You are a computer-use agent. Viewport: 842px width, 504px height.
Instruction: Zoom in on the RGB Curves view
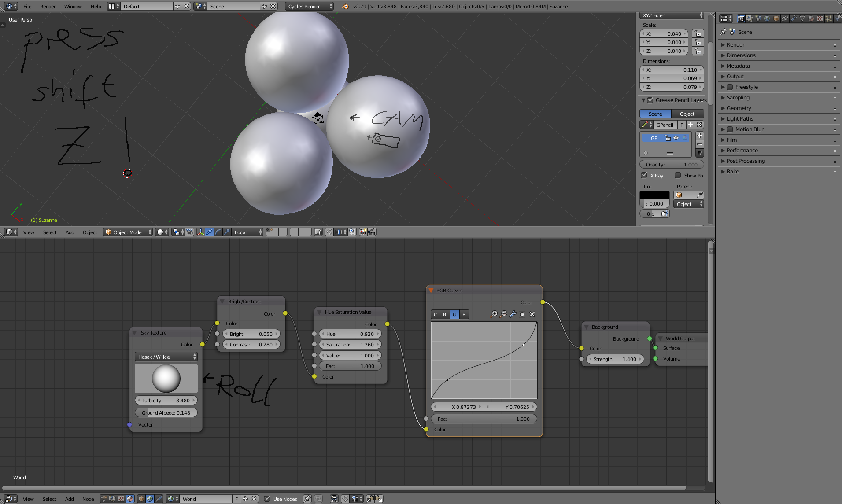pyautogui.click(x=494, y=314)
